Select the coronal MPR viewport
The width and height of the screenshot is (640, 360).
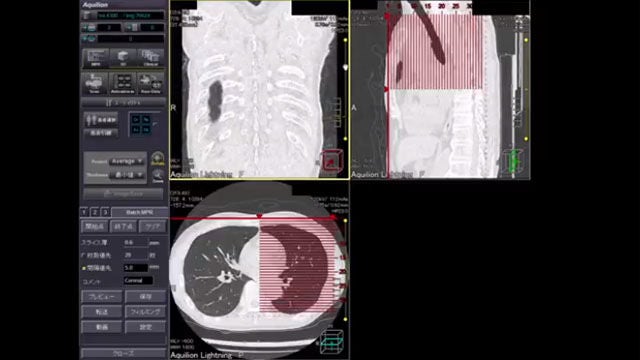coord(260,89)
